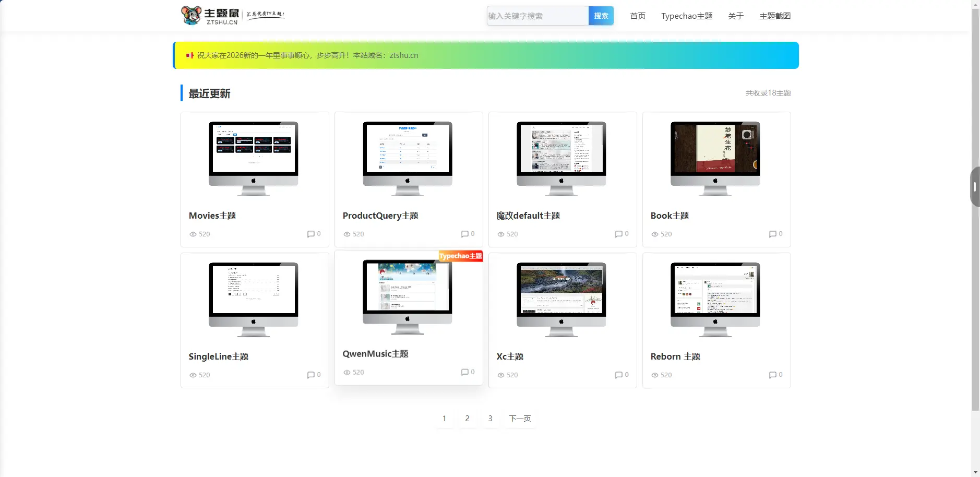The height and width of the screenshot is (477, 980).
Task: Click the comment icon on Xc主题 card
Action: click(x=618, y=375)
